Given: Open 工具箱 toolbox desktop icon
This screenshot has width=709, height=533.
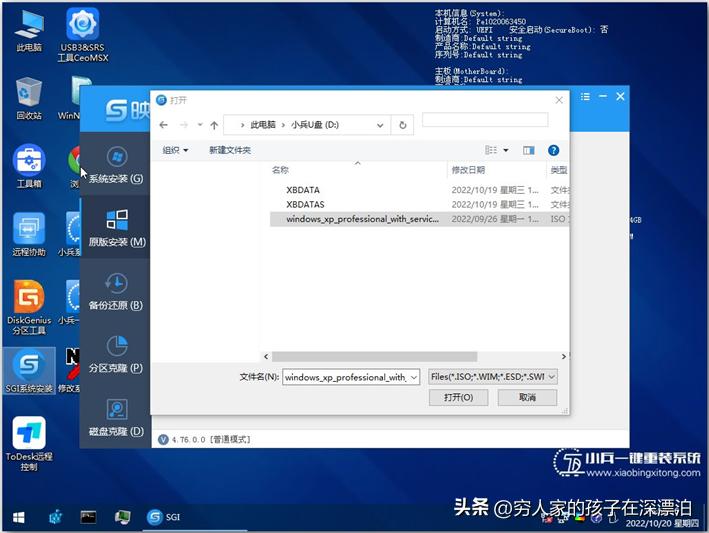Looking at the screenshot, I should [x=29, y=166].
